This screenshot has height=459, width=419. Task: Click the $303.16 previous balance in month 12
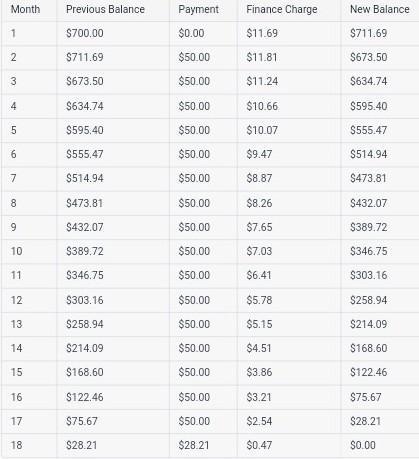point(85,300)
